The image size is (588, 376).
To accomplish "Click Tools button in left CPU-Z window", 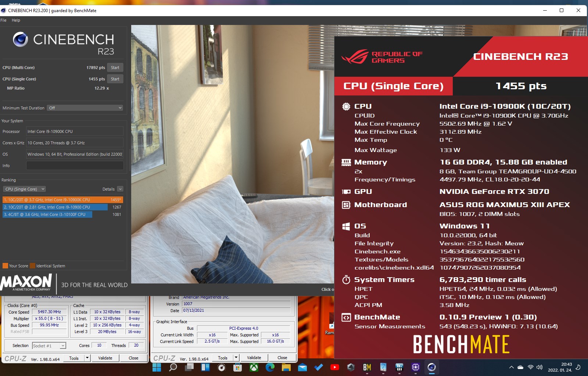I will 74,358.
